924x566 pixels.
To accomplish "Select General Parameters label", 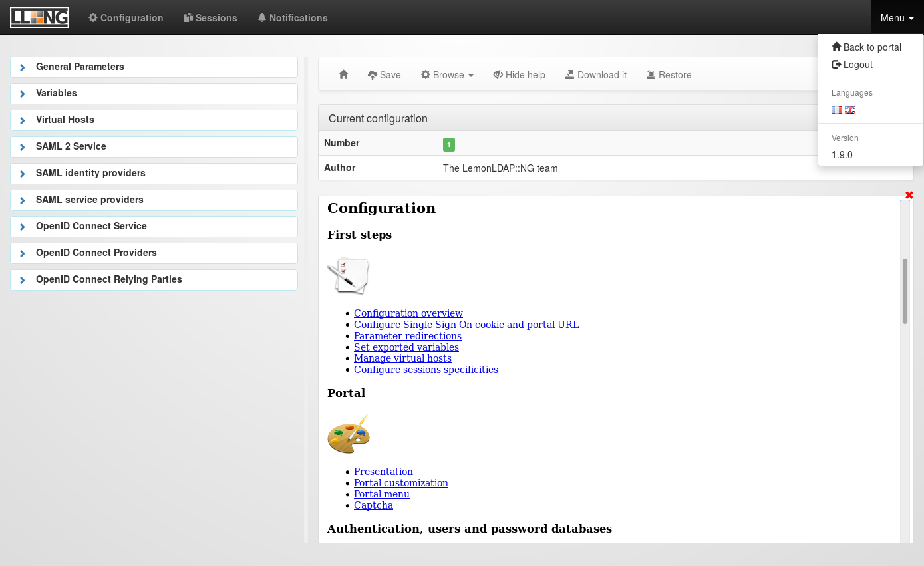I will click(x=80, y=67).
